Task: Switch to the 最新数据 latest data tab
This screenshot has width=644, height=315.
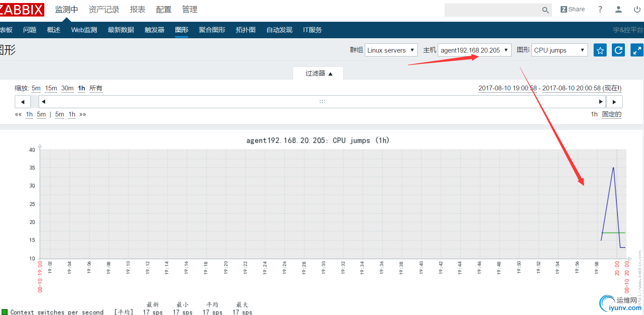Action: [121, 30]
